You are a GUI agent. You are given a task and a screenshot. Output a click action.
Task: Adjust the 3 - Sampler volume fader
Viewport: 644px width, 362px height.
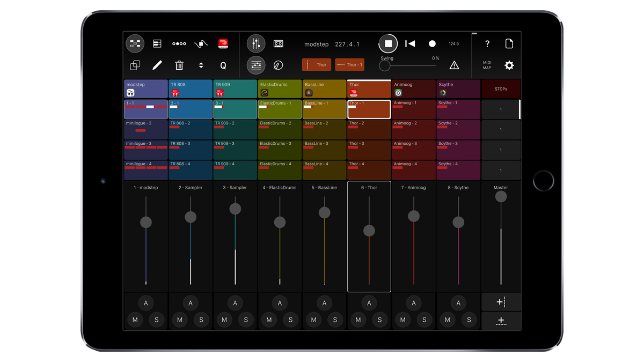pyautogui.click(x=235, y=209)
